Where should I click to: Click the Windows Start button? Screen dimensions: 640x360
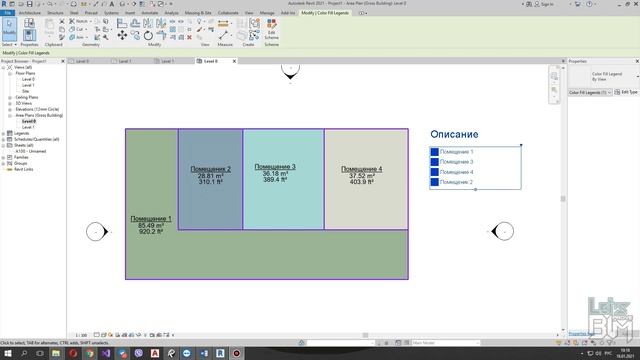pos(7,353)
